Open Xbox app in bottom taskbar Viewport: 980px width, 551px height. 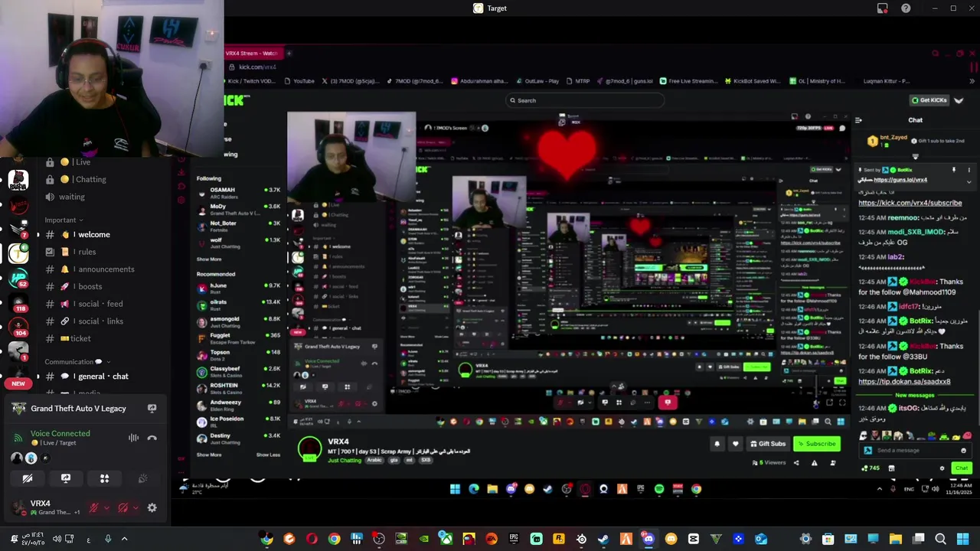(446, 540)
